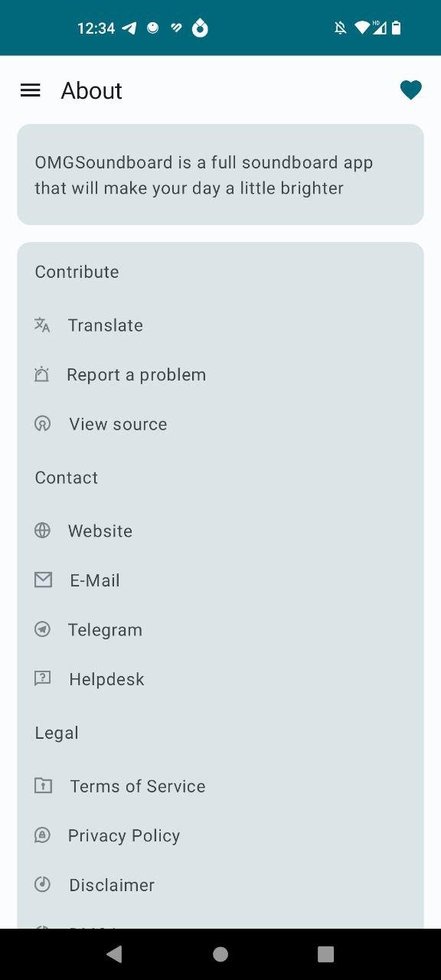Image resolution: width=441 pixels, height=980 pixels.
Task: Click the View source icon
Action: tap(42, 423)
